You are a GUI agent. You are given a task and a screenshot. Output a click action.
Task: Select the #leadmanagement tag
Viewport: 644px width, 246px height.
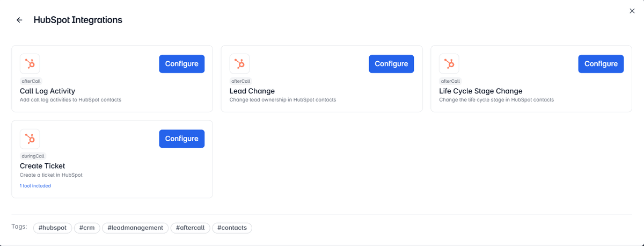click(x=135, y=228)
